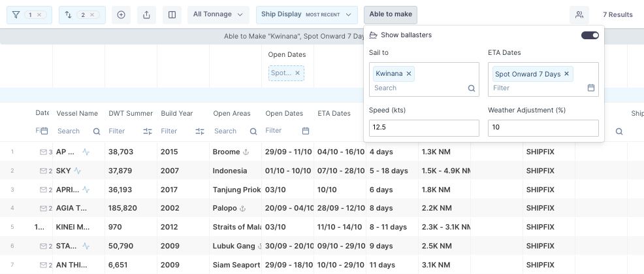644x274 pixels.
Task: Click the activity pulse icon next to SKY
Action: coord(78,171)
